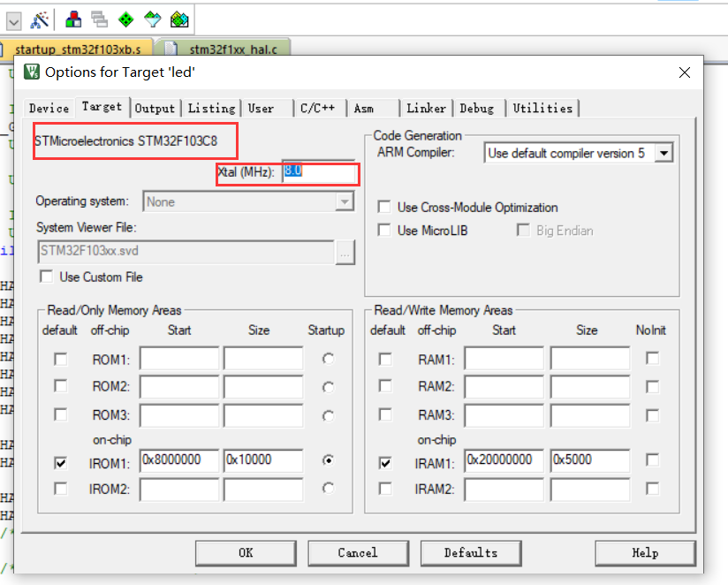
Task: Check the IROM2 default checkbox
Action: 60,489
